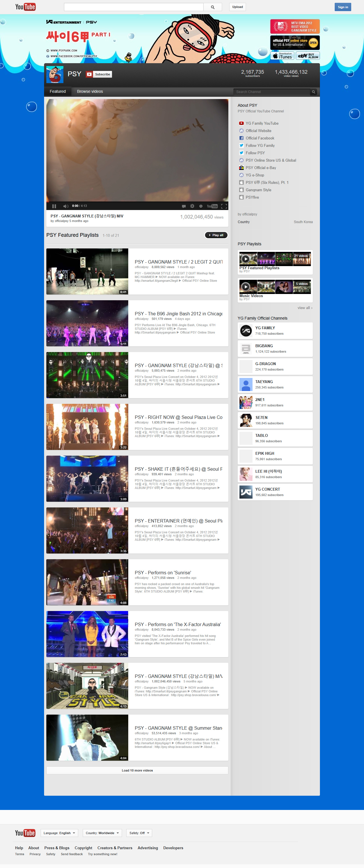The height and width of the screenshot is (868, 364).
Task: Open the Country: Worldwide dropdown
Action: coord(102,833)
